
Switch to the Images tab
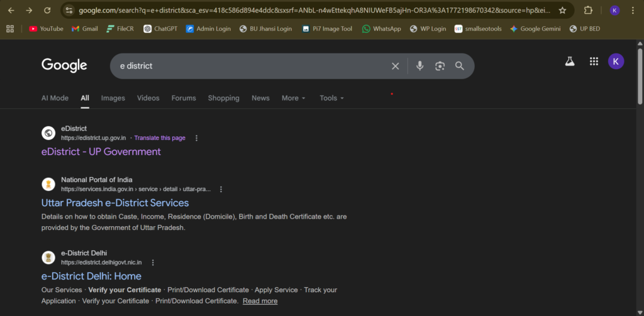click(113, 98)
